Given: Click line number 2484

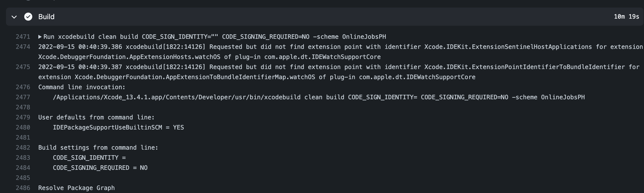Looking at the screenshot, I should pyautogui.click(x=23, y=168).
